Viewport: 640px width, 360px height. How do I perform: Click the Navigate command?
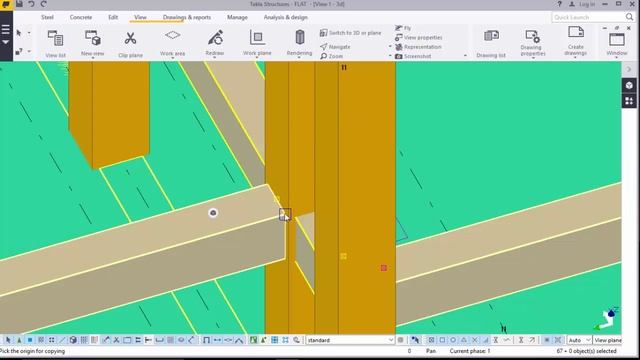(x=335, y=47)
